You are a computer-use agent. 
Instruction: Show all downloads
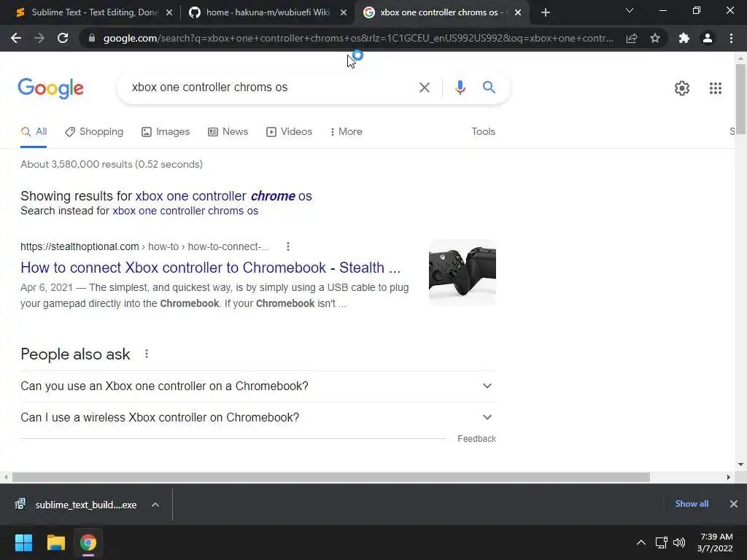(692, 504)
